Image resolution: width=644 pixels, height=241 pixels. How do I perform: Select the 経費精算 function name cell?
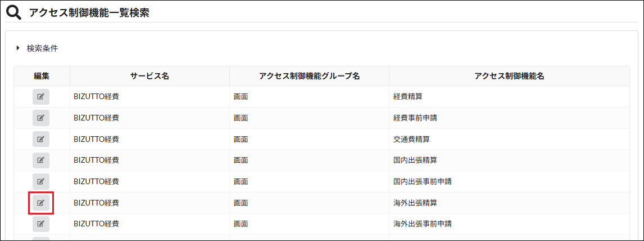point(407,97)
